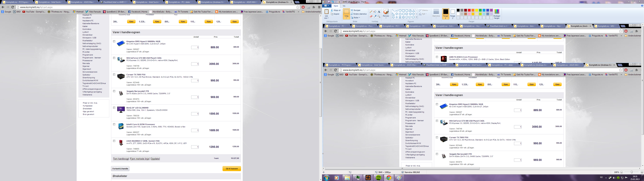Viewport: 644px width, 181px height.
Task: Click the quantity field for BenQ 24" LED
Action: (195, 114)
